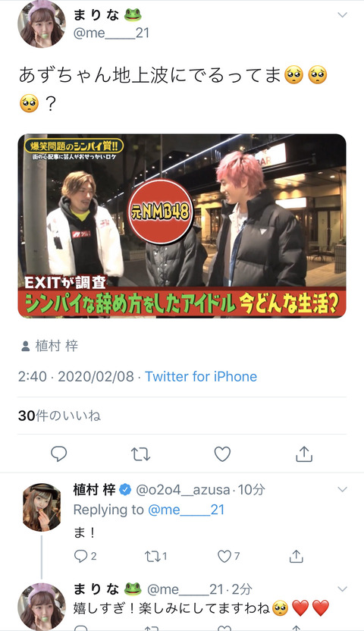Reply to 植村 梓's tweet showing 2 replies
Viewport: 364px width, 631px height.
point(85,556)
